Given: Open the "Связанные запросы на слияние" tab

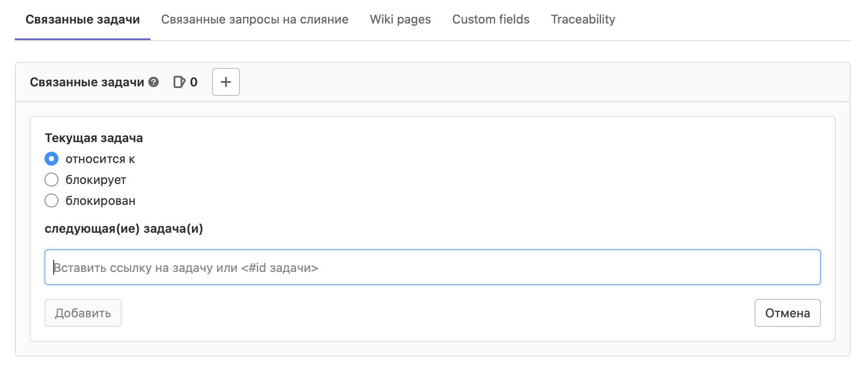Looking at the screenshot, I should click(x=255, y=20).
